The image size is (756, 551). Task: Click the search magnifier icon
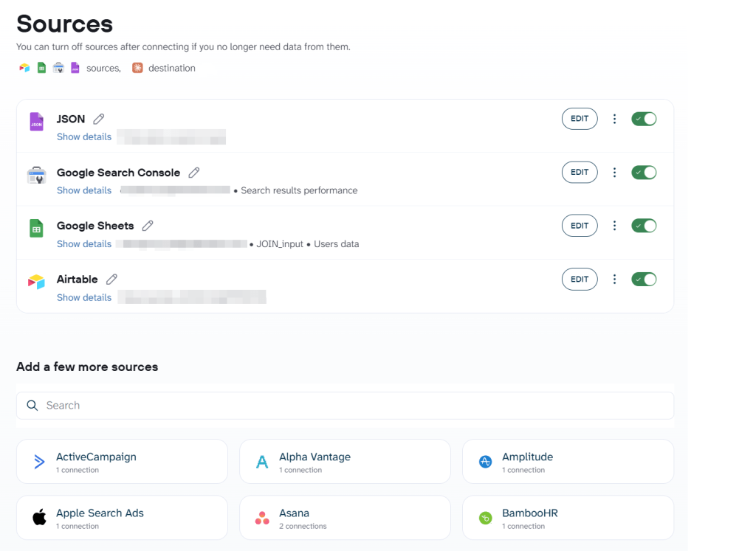pos(32,406)
